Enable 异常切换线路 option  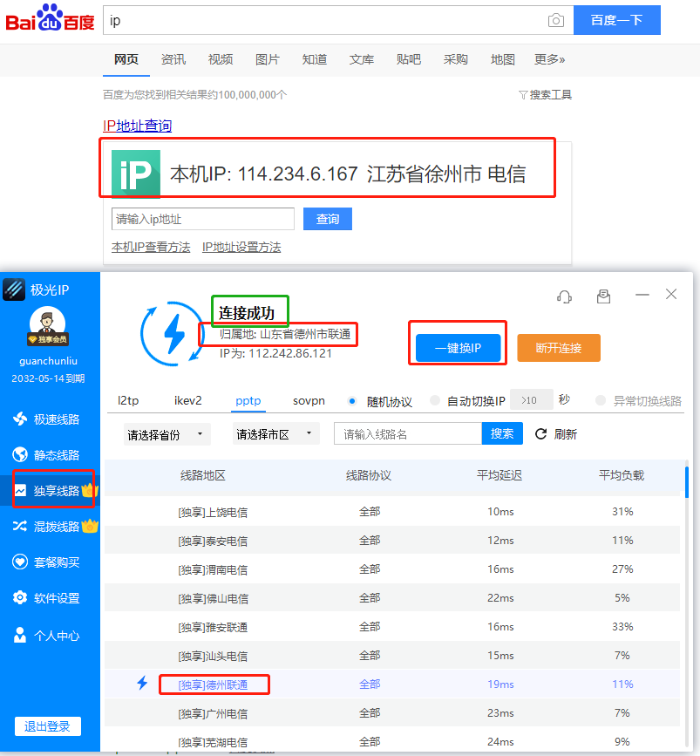pyautogui.click(x=601, y=400)
